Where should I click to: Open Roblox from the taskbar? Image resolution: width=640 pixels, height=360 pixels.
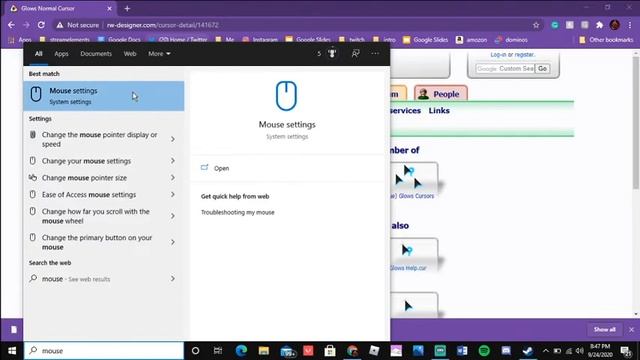[374, 351]
